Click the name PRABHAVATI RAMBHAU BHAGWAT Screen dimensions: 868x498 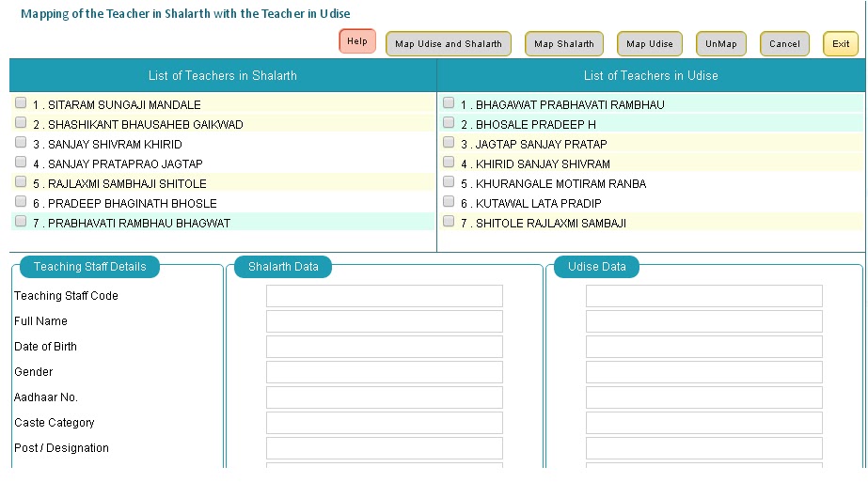[x=139, y=224]
